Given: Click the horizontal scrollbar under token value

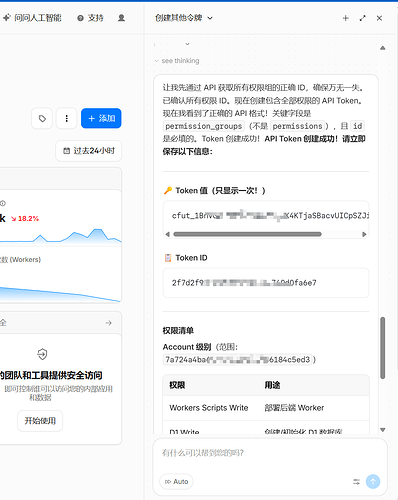Looking at the screenshot, I should (247, 234).
